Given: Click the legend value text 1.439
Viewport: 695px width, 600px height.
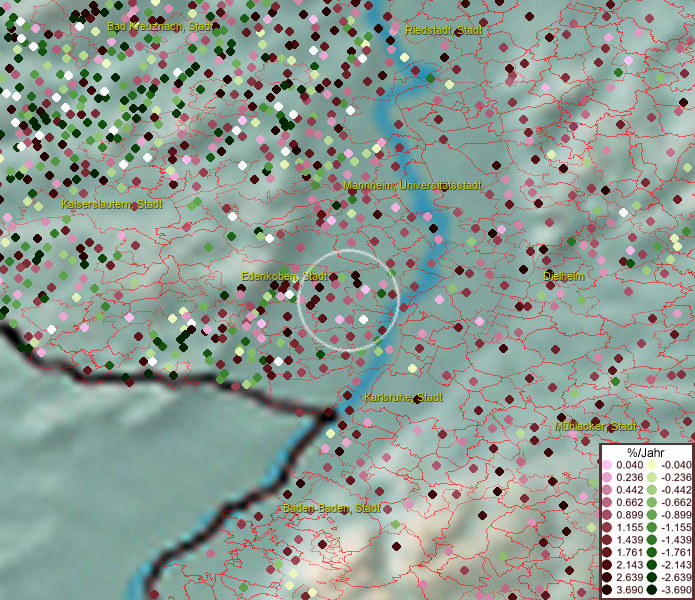Looking at the screenshot, I should (x=629, y=540).
